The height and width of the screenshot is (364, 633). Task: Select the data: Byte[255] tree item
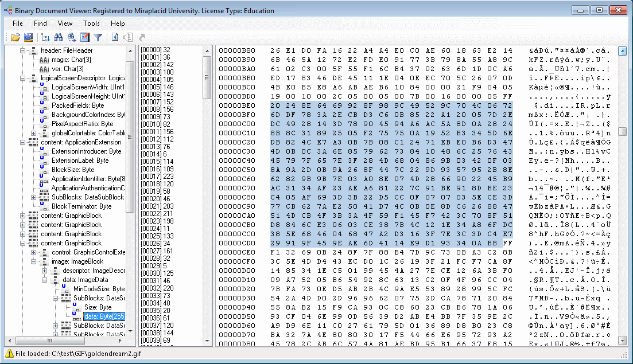click(x=104, y=316)
